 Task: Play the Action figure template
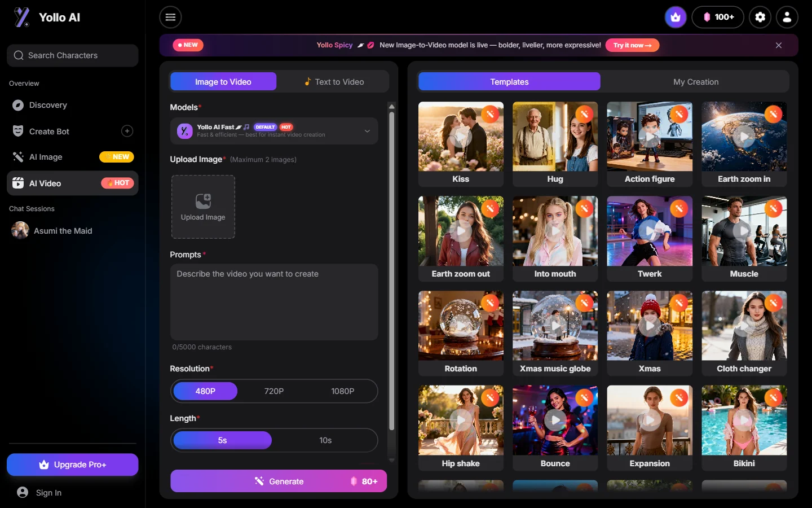[650, 137]
